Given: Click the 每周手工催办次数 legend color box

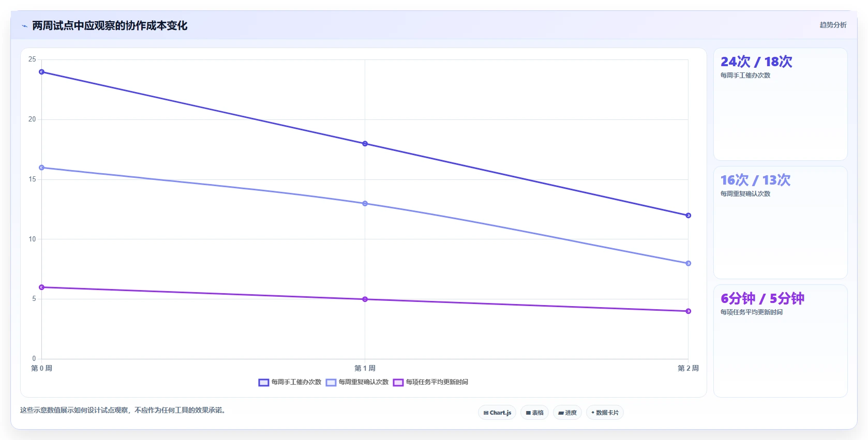Looking at the screenshot, I should (264, 383).
